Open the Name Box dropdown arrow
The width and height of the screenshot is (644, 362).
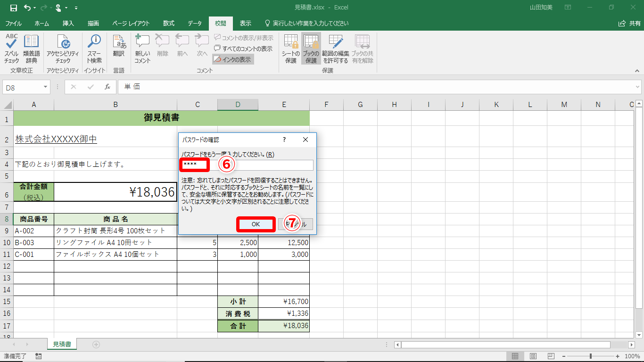pos(46,87)
